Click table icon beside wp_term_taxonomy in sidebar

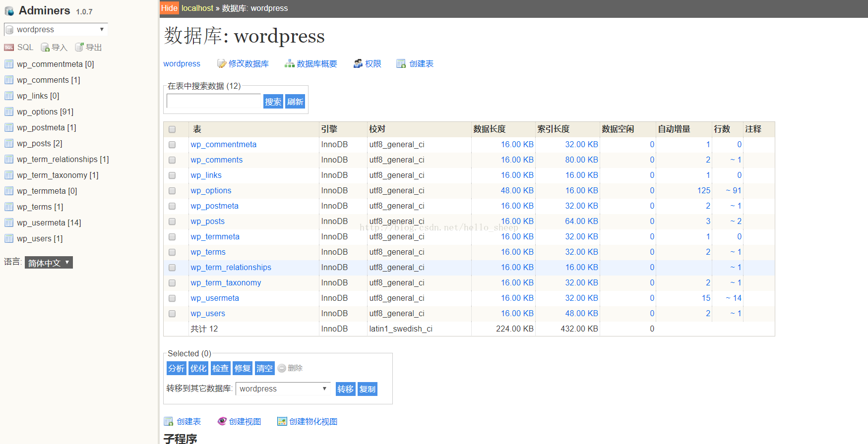(x=9, y=175)
